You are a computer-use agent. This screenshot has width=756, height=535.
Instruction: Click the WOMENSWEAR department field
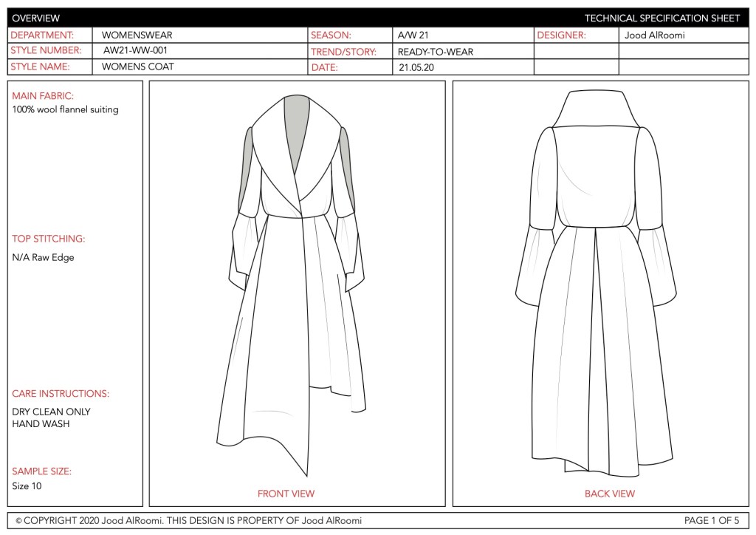[x=137, y=35]
